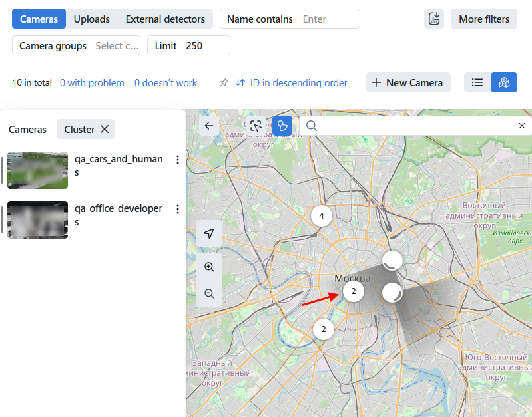Open options menu for qa_office_developers
The height and width of the screenshot is (417, 532).
click(177, 209)
